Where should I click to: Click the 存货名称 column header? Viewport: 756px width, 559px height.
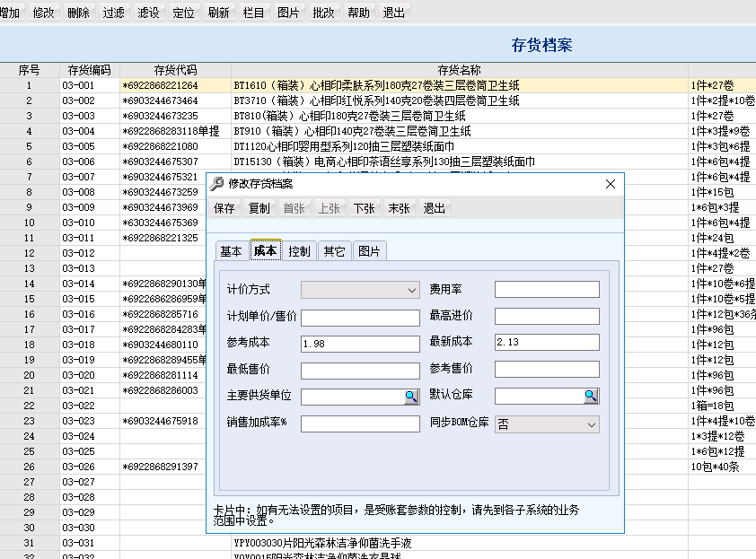tap(460, 70)
